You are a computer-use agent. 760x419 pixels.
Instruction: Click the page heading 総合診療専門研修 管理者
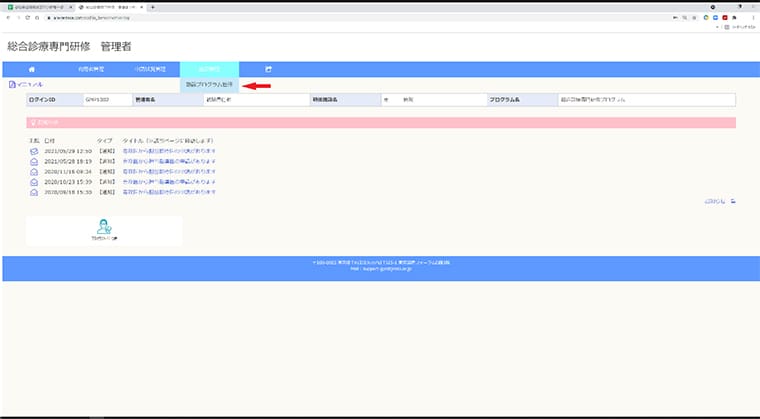point(69,47)
